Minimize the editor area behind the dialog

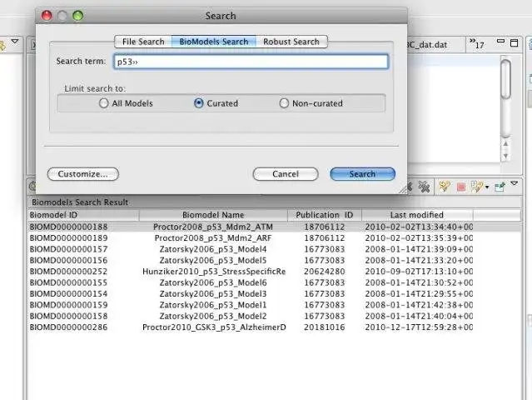click(x=500, y=41)
